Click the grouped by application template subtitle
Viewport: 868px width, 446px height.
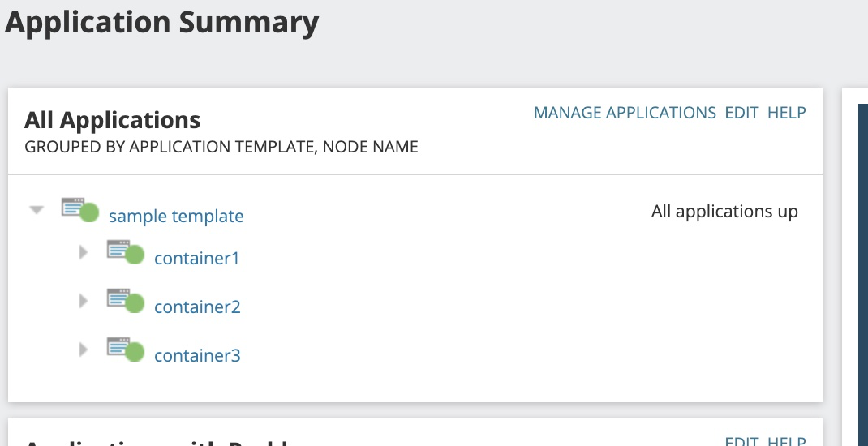(x=221, y=148)
